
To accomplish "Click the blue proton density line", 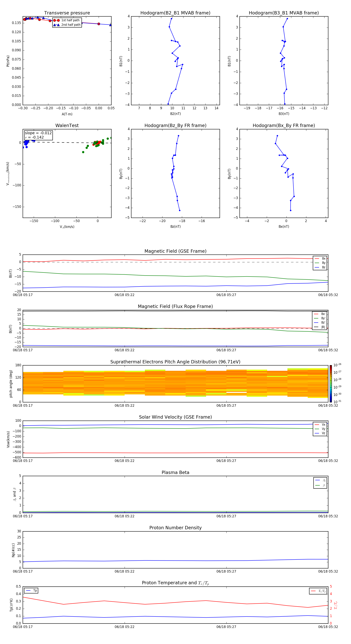I will point(175,560).
